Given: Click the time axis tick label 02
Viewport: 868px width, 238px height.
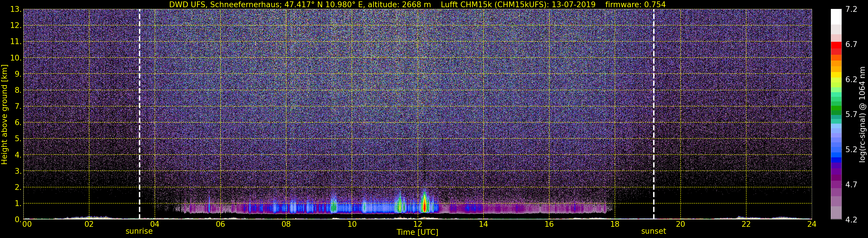Looking at the screenshot, I should (x=89, y=224).
